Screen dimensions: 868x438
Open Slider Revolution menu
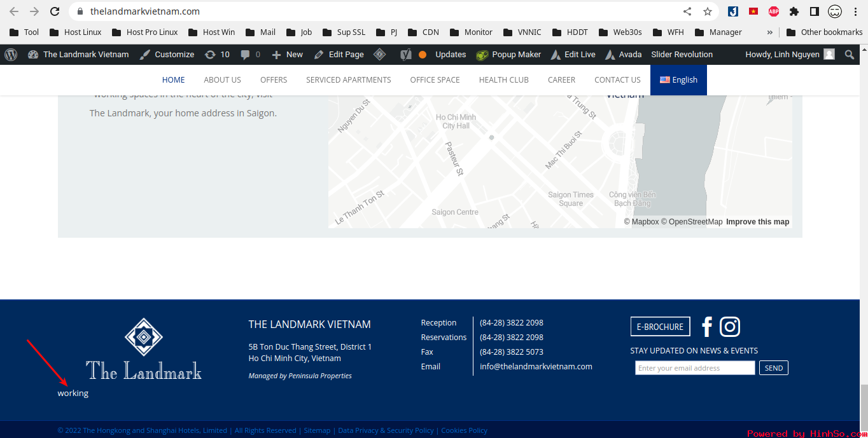[x=682, y=55]
